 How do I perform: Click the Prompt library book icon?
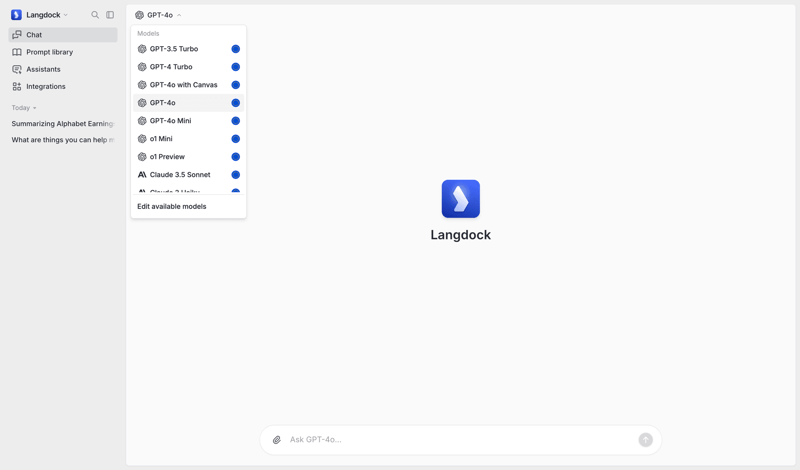(17, 52)
